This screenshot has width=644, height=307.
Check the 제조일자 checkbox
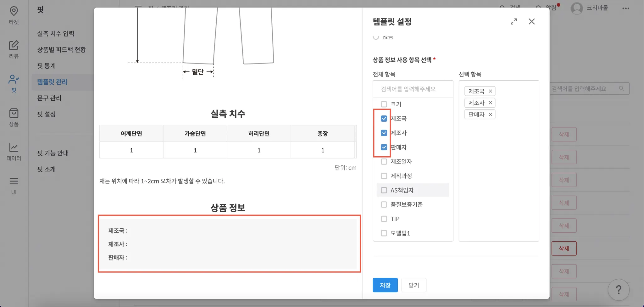[x=384, y=162]
